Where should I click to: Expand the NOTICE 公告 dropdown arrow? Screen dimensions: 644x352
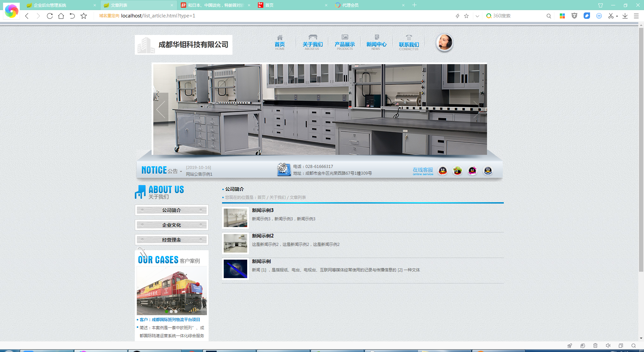(181, 172)
